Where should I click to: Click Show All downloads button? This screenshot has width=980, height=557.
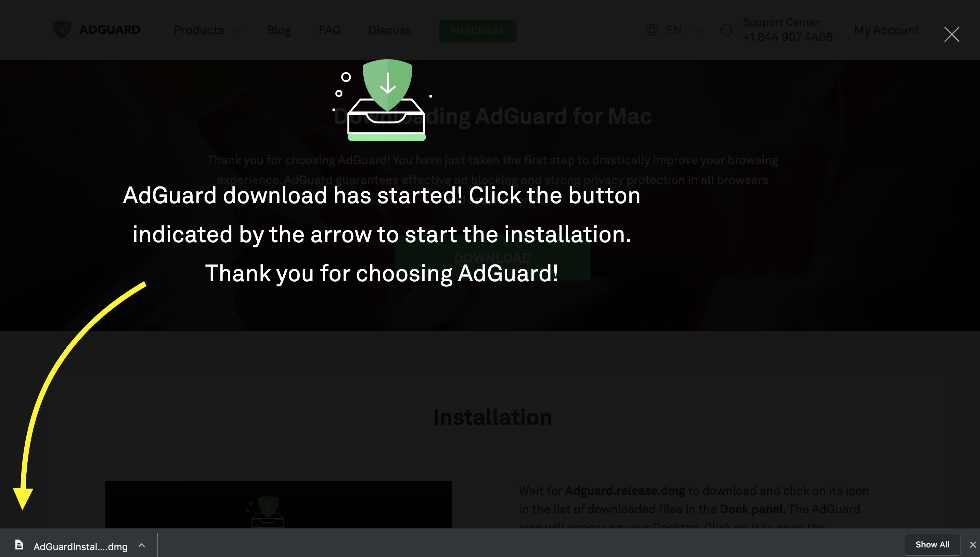click(x=932, y=544)
